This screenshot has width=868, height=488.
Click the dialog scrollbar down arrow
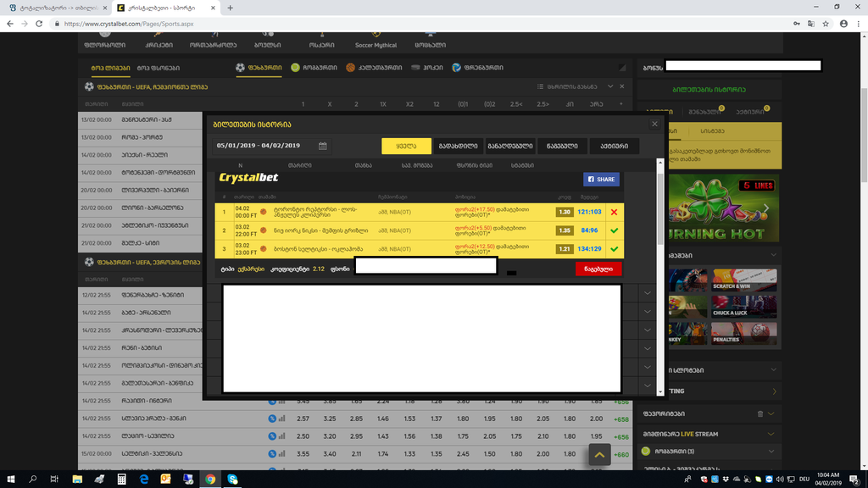(x=659, y=391)
